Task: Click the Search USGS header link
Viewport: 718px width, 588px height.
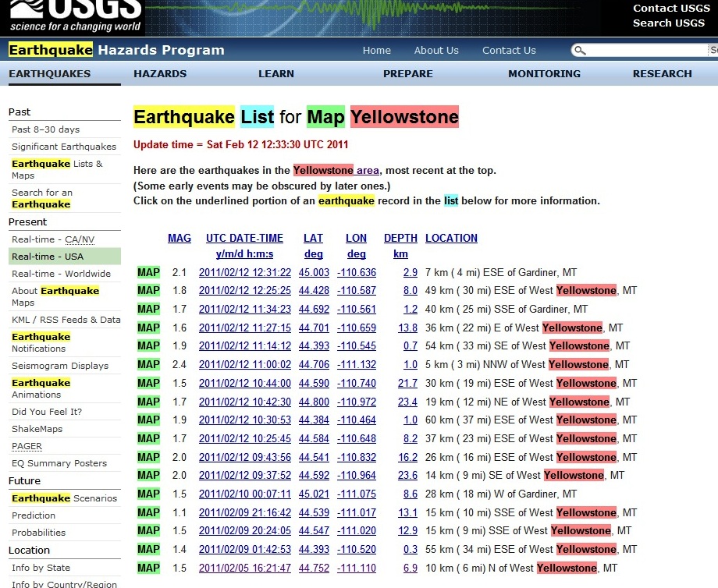Action: [669, 23]
